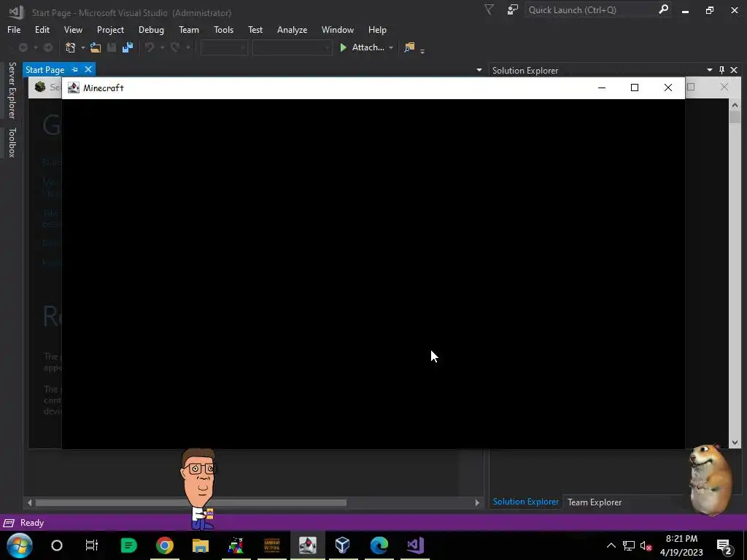Close the Solution Explorer panel

point(734,70)
